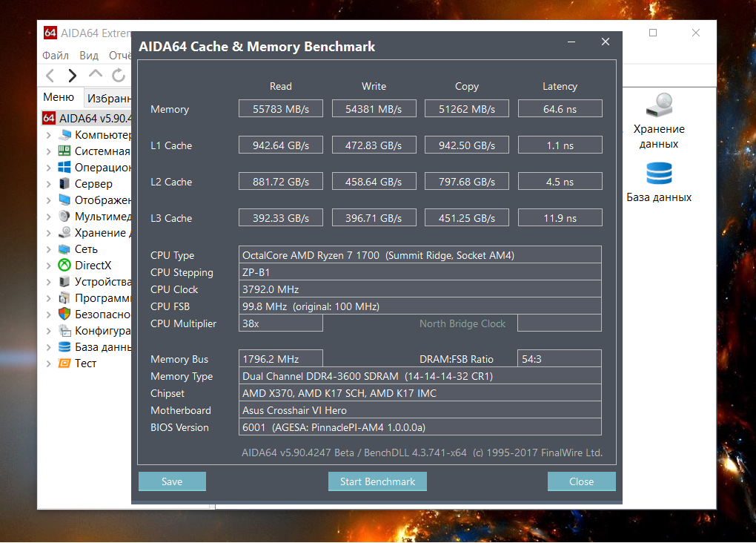Select the Хранение данных tree icon

point(64,233)
